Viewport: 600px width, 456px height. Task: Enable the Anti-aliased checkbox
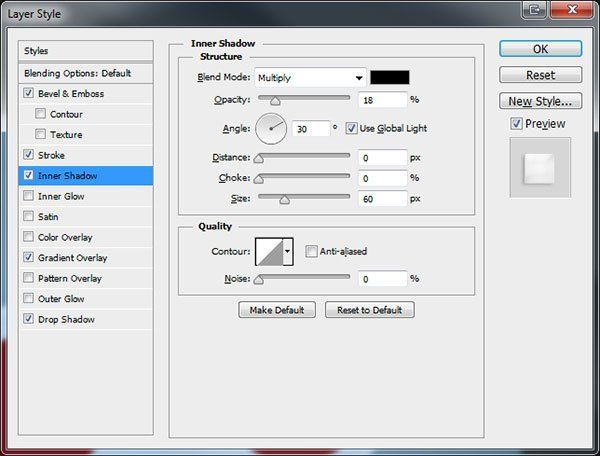pos(311,251)
